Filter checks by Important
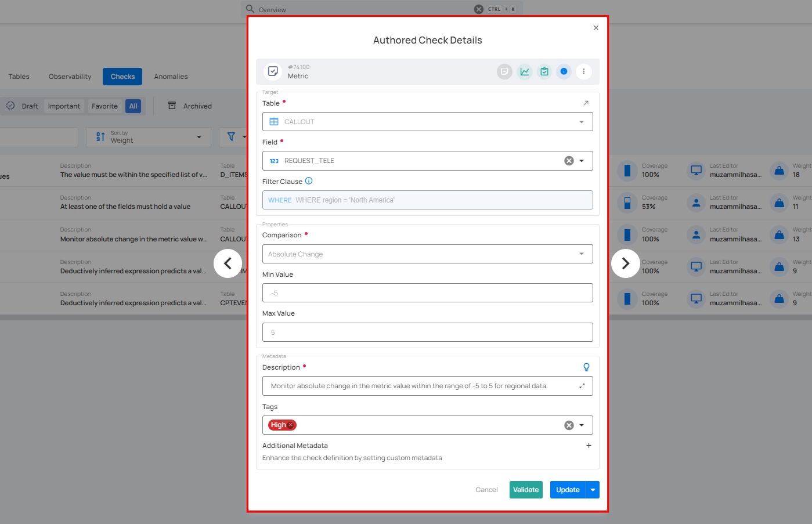This screenshot has height=524, width=812. 64,106
